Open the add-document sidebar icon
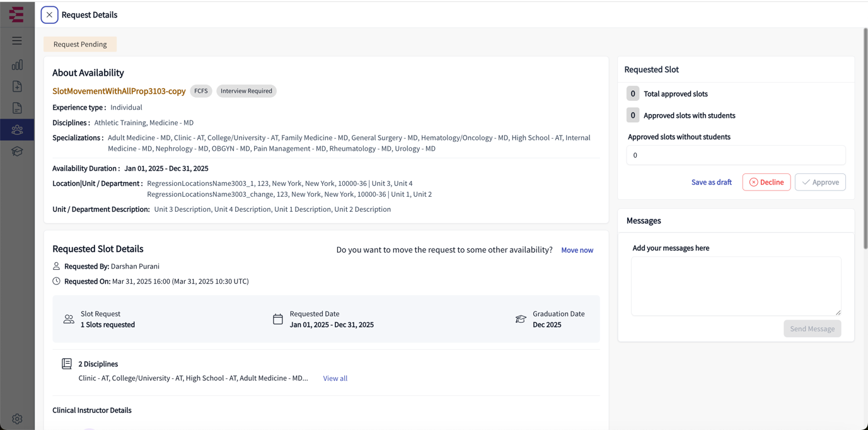 17,86
